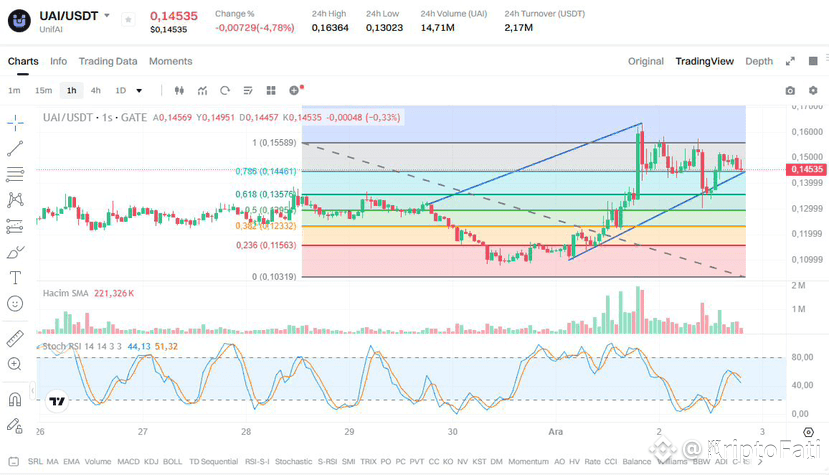Viewport: 829px width, 475px height.
Task: Expand chart to fullscreen
Action: tap(790, 61)
